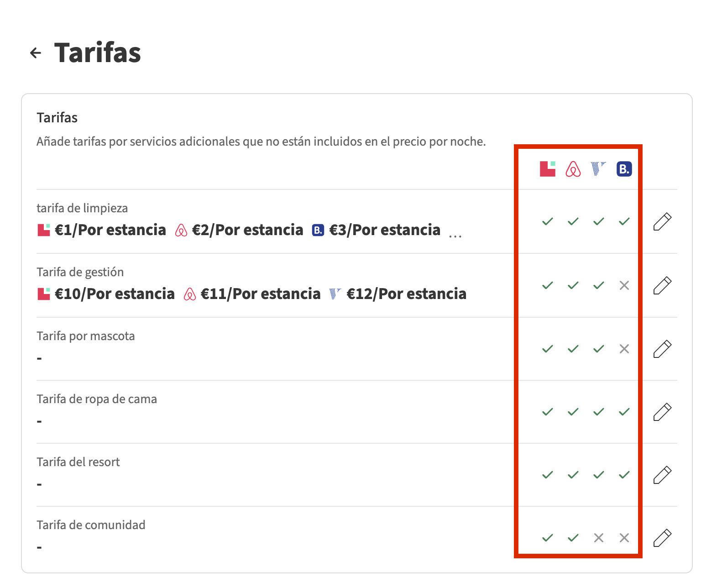This screenshot has height=588, width=722.
Task: Select the €2/Por estancia Airbnb price
Action: click(247, 230)
